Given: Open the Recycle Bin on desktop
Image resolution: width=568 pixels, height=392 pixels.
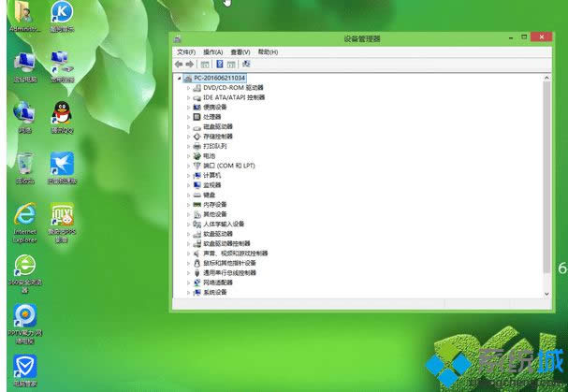Looking at the screenshot, I should [24, 165].
